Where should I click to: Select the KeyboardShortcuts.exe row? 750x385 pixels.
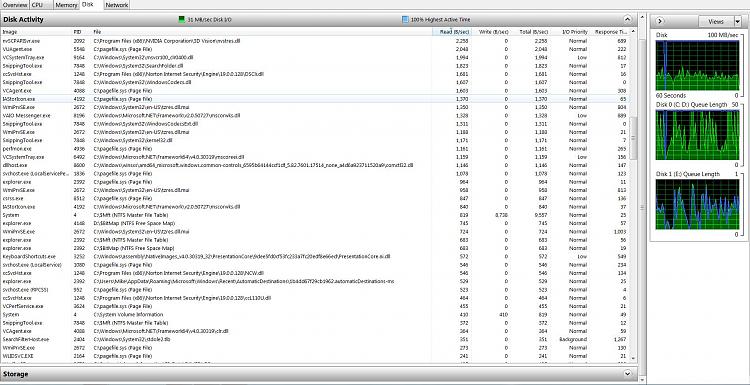(x=315, y=256)
